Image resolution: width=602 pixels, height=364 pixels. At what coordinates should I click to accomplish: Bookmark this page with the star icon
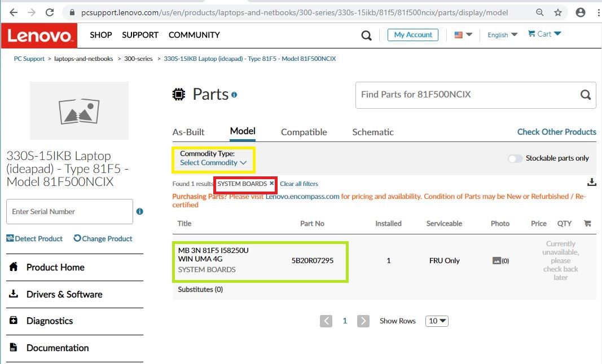[x=558, y=12]
